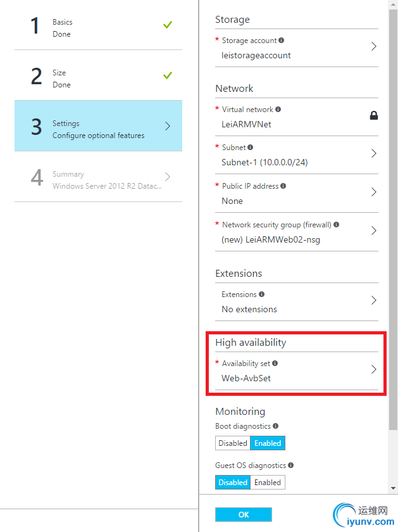Click the lock icon on Virtual network
Viewport: 398px width, 532px height.
click(x=373, y=115)
